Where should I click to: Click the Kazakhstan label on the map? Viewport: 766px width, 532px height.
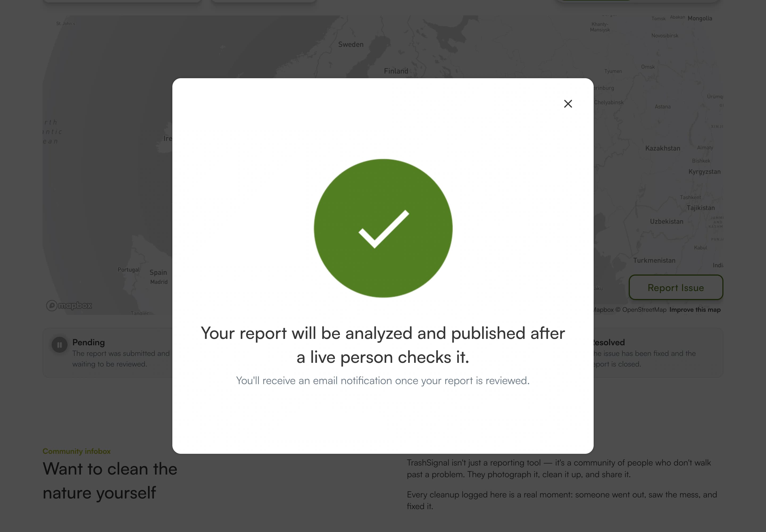(662, 148)
